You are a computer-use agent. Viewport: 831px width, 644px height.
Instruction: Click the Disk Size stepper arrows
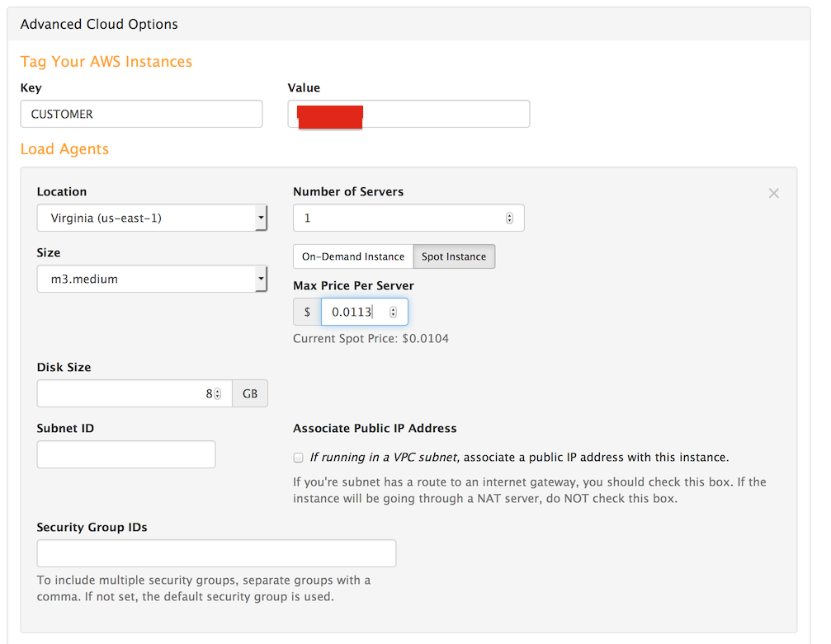coord(217,393)
